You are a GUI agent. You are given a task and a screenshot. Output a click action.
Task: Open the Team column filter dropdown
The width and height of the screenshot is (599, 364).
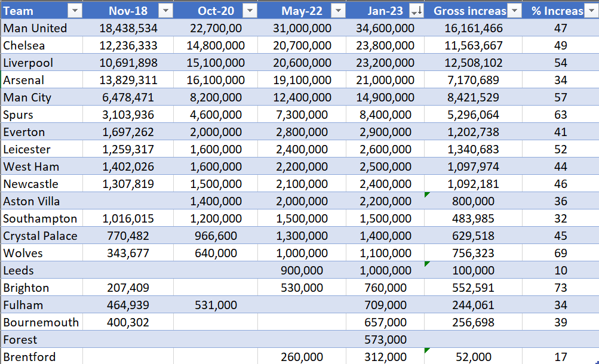click(x=75, y=11)
